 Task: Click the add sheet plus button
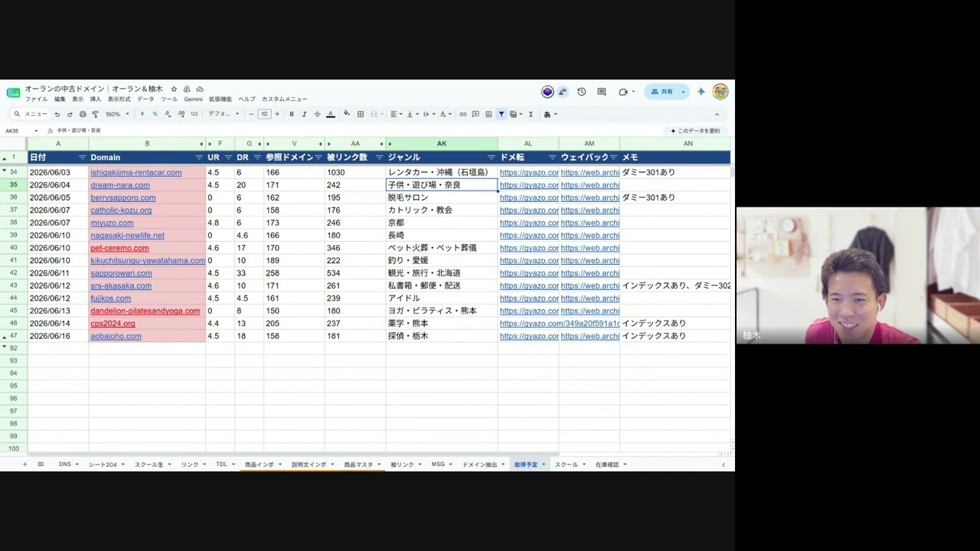[24, 465]
